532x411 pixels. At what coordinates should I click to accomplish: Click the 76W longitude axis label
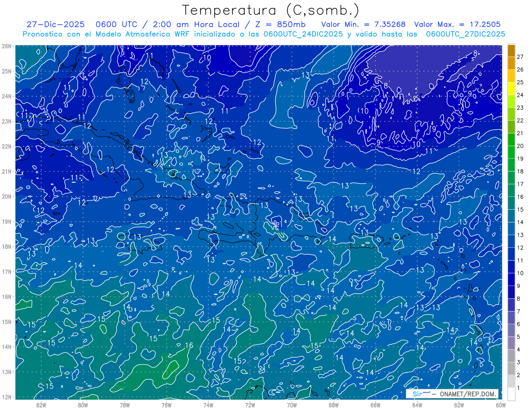click(166, 404)
